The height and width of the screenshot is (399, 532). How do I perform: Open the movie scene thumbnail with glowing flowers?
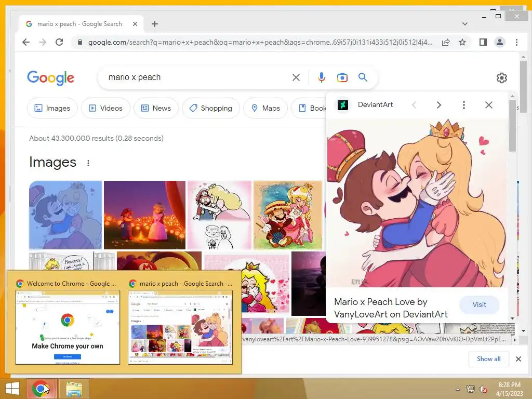pyautogui.click(x=144, y=215)
